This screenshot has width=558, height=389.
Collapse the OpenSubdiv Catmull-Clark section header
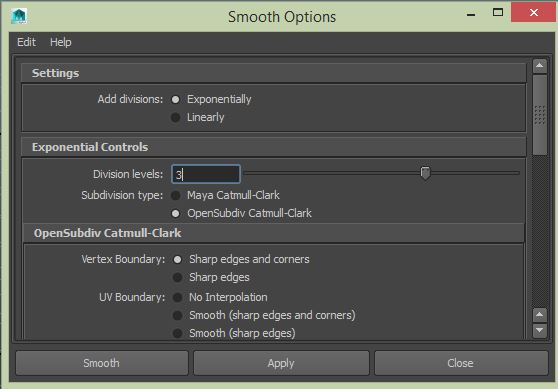tap(274, 233)
